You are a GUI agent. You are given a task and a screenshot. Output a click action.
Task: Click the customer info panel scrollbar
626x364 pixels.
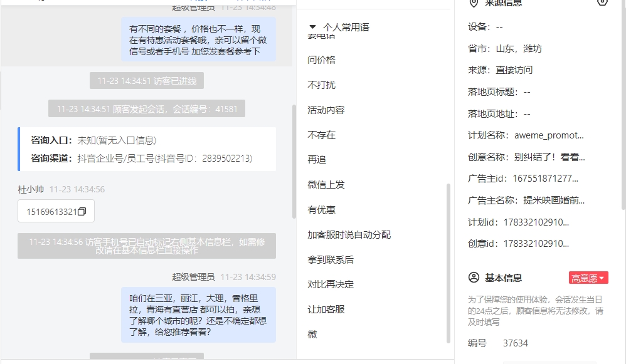tap(623, 103)
